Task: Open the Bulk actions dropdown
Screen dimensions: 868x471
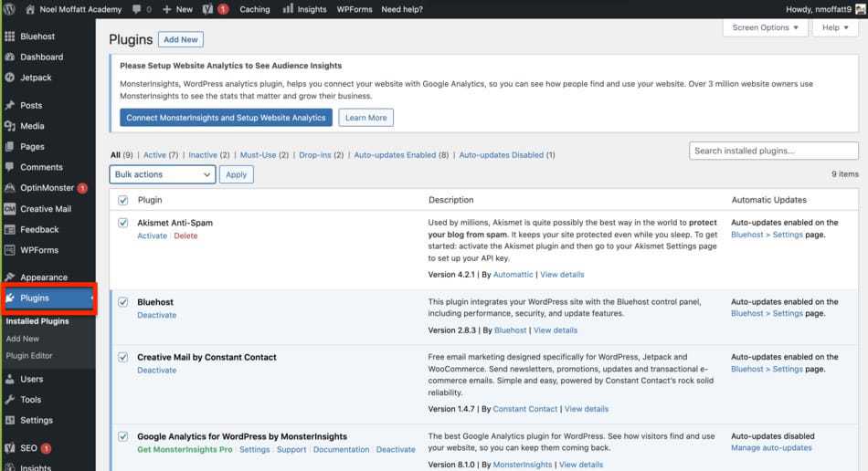Action: (163, 174)
